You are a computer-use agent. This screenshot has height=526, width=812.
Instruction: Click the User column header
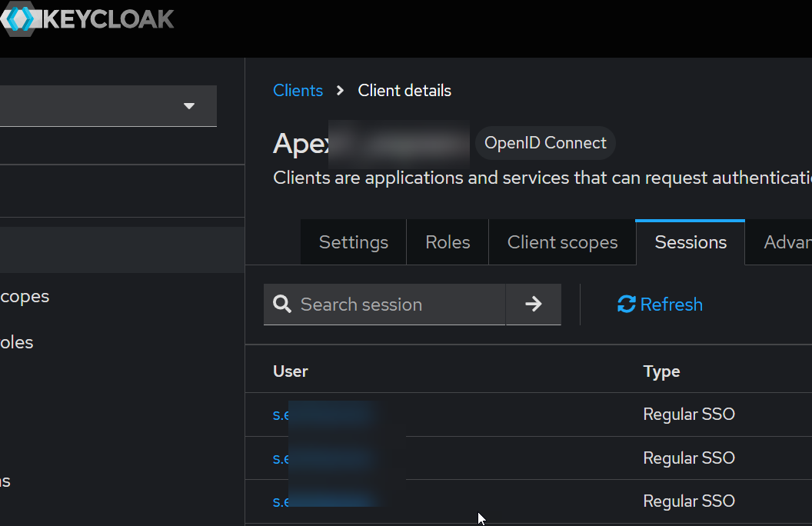(291, 371)
